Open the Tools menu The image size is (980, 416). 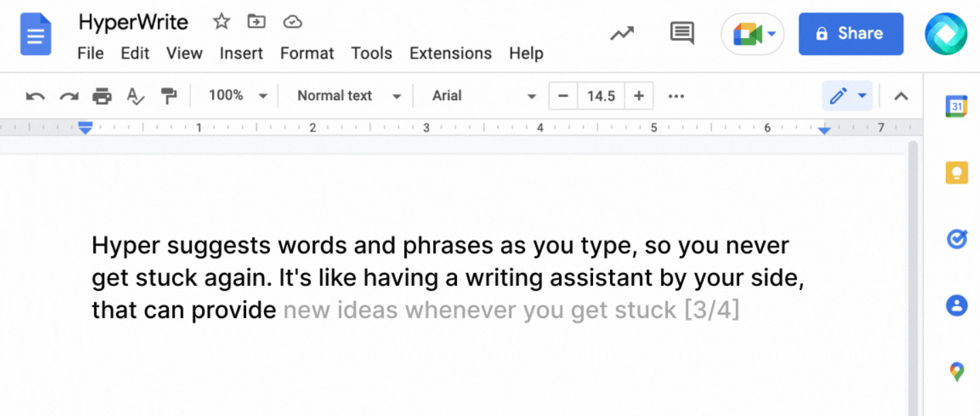point(371,53)
